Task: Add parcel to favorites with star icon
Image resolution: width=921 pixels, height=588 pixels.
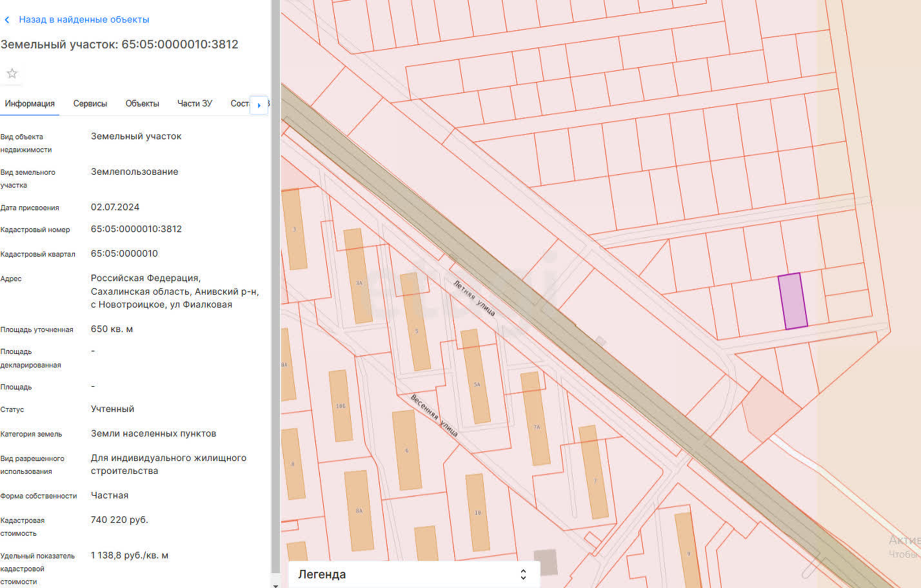Action: click(12, 73)
